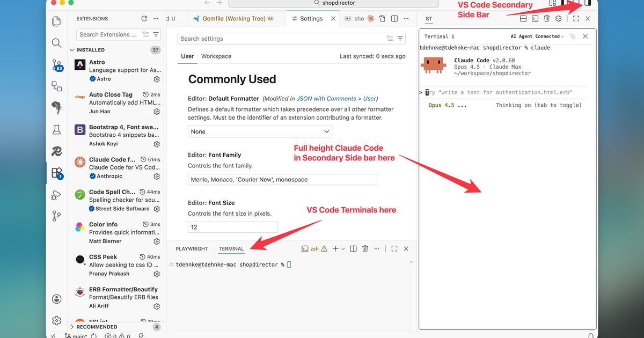Image resolution: width=644 pixels, height=338 pixels.
Task: Open the Gemfile (Working Tree) editor tab
Action: point(233,19)
